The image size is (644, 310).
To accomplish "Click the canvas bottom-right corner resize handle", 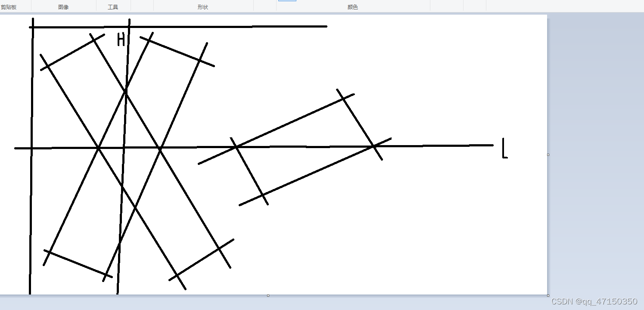I will [548, 295].
